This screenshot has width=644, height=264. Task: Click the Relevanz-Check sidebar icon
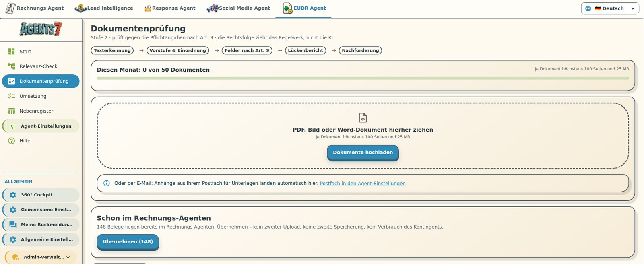coord(12,66)
